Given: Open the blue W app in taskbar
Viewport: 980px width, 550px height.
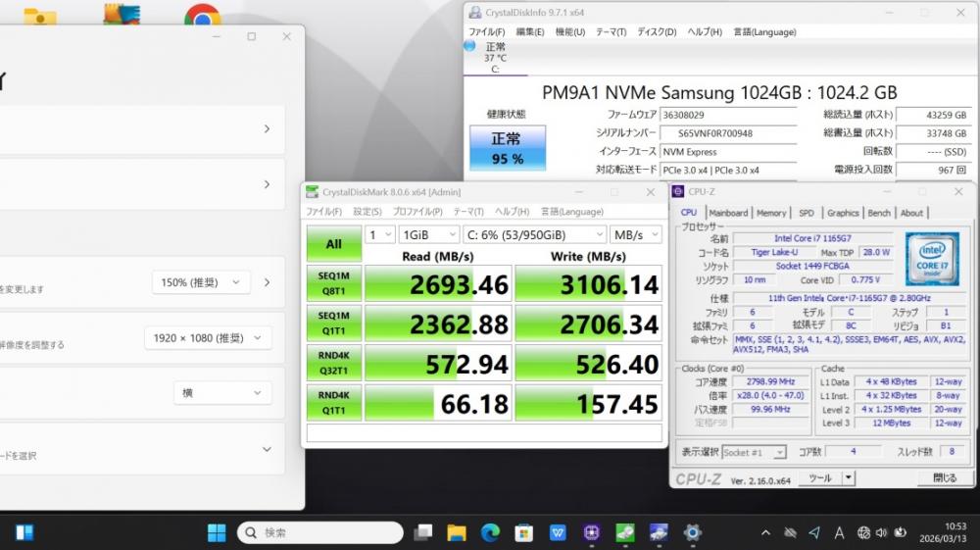Looking at the screenshot, I should (558, 532).
